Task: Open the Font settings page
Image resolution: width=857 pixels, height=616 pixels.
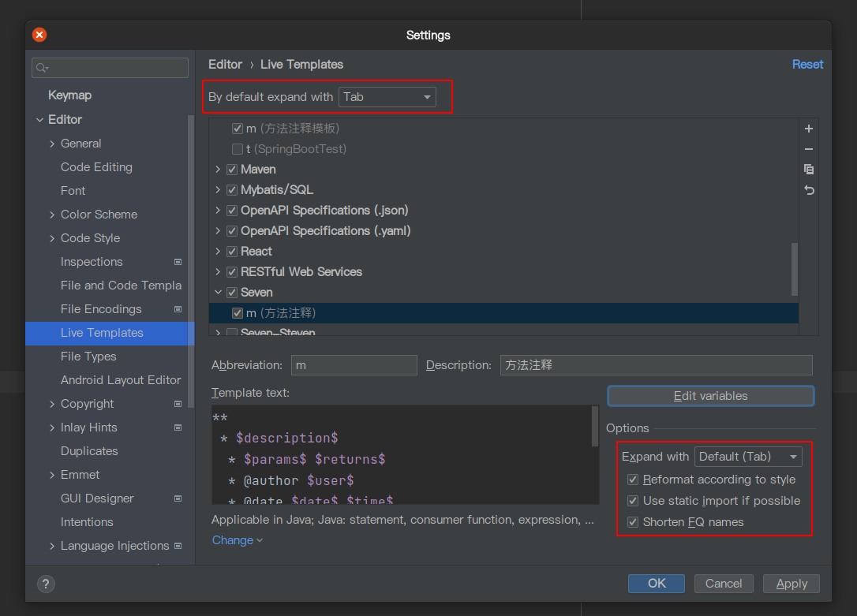Action: [73, 191]
